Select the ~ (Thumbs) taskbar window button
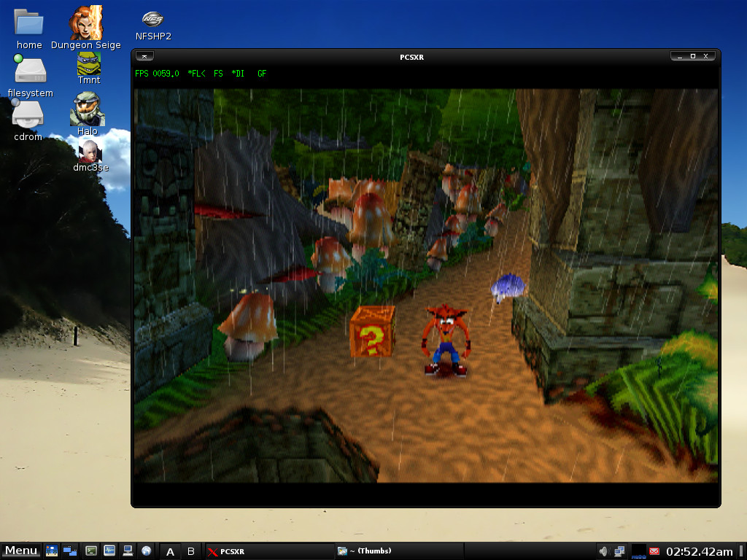 [x=399, y=551]
